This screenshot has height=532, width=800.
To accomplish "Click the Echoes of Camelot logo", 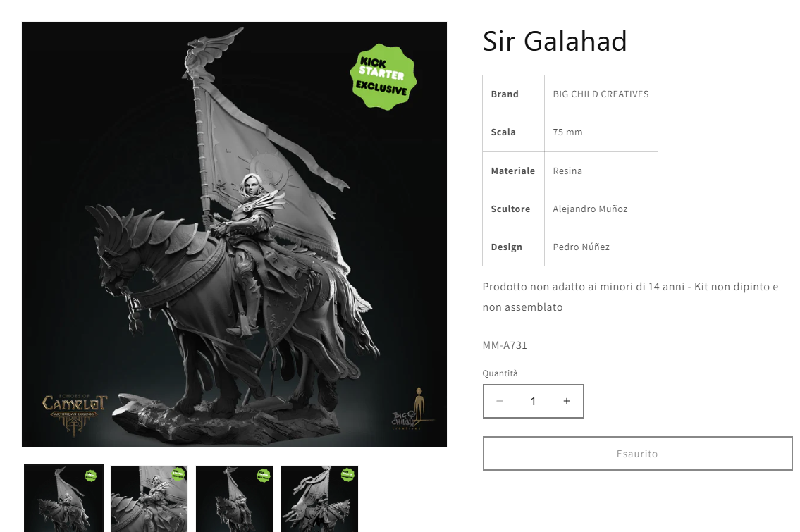I will [75, 414].
